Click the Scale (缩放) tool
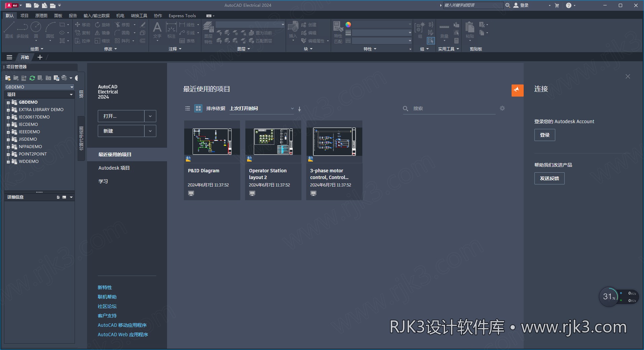 103,41
